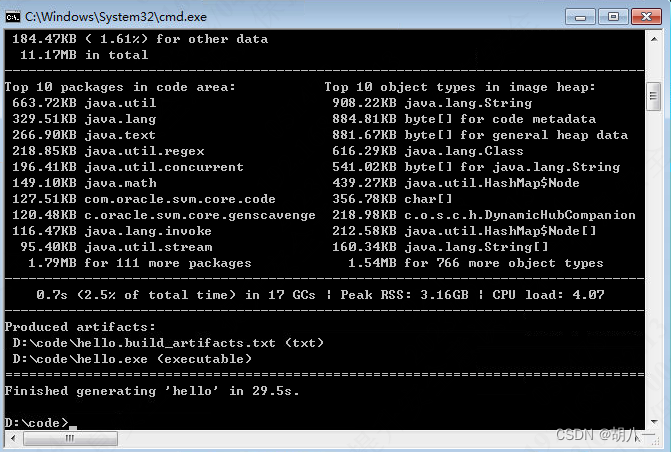Screen dimensions: 671x452
Task: Click the 'com.oracle.svm.core.code' row
Action: click(144, 199)
